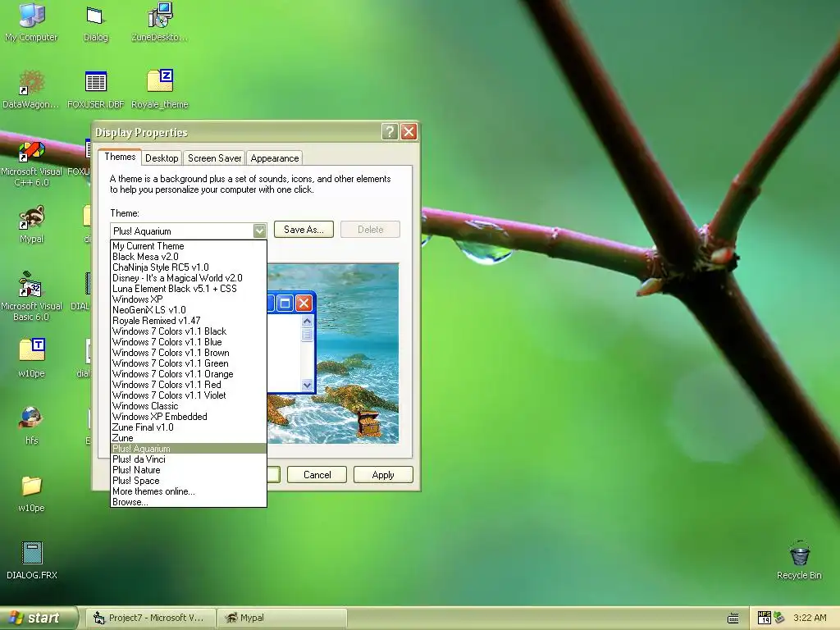This screenshot has width=840, height=630.
Task: Choose Black Mesa v2.0 theme
Action: coord(189,257)
